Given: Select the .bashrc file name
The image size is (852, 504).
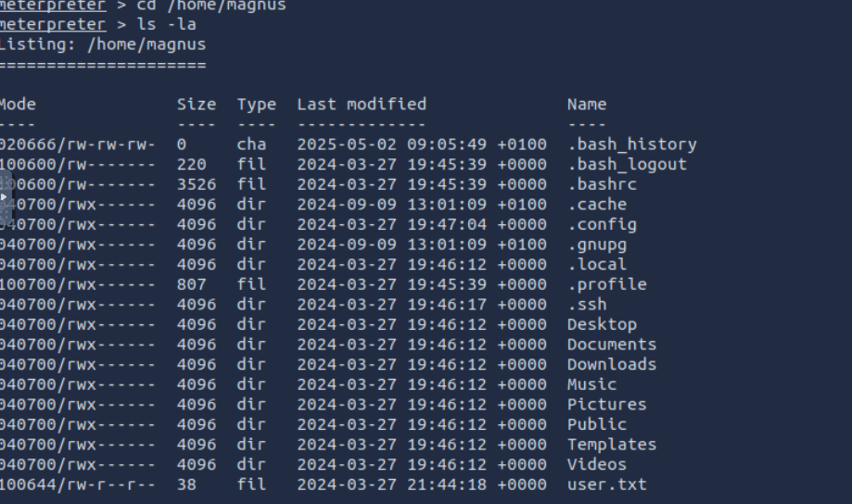Looking at the screenshot, I should tap(602, 184).
